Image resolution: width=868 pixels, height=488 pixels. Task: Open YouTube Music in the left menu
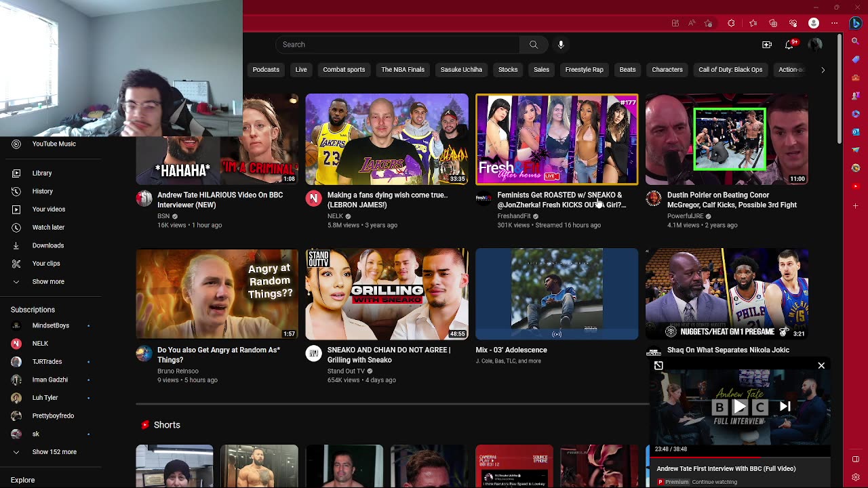pos(54,144)
